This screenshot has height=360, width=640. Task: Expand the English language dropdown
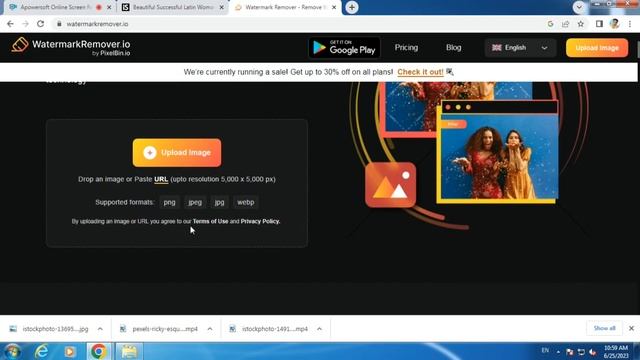520,48
